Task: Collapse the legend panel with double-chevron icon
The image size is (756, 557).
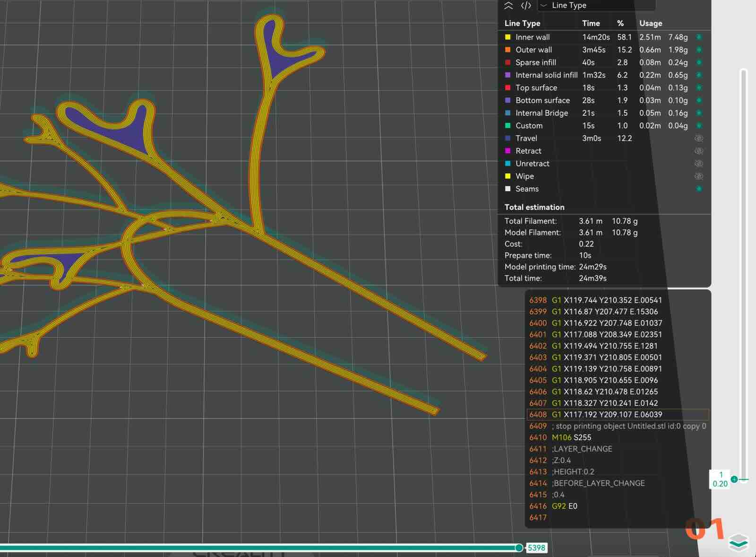Action: pos(508,6)
